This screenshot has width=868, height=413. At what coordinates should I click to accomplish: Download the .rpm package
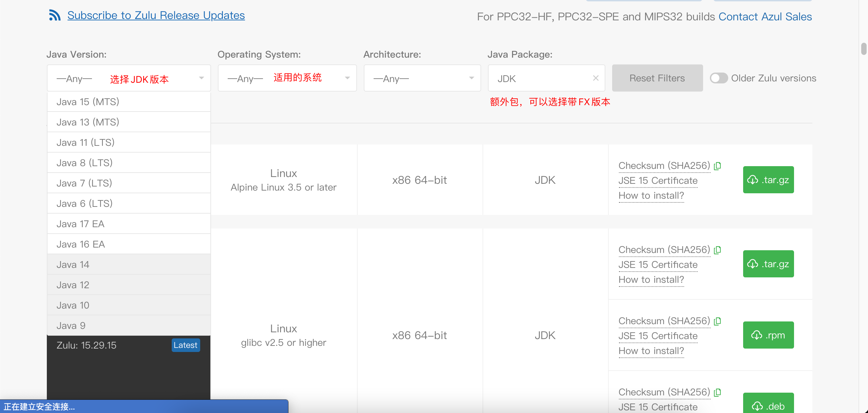coord(768,335)
